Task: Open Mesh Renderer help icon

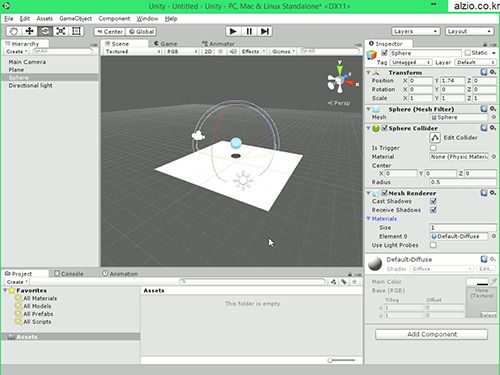Action: (x=484, y=193)
